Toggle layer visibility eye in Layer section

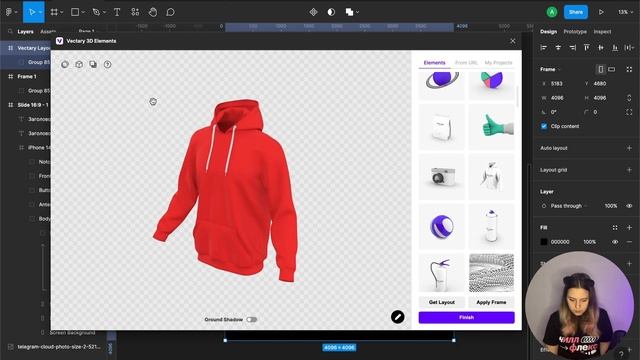click(629, 206)
